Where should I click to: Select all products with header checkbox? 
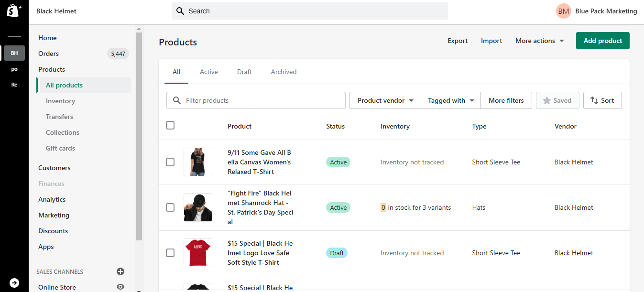click(170, 125)
